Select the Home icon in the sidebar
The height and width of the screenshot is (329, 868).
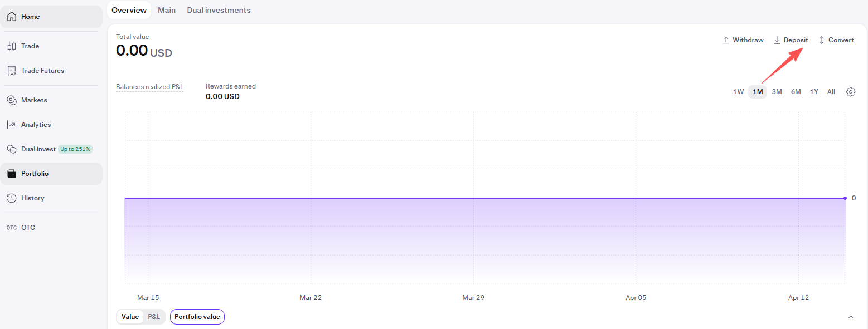coord(11,16)
